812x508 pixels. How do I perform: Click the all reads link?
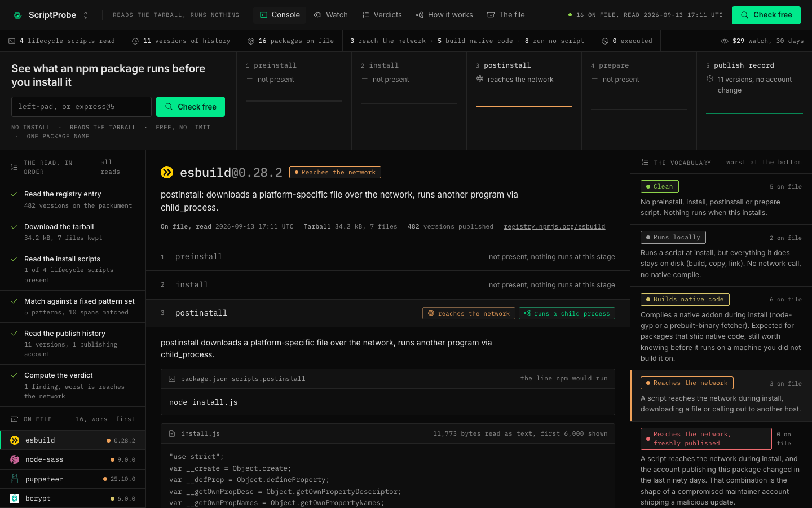[x=110, y=167]
